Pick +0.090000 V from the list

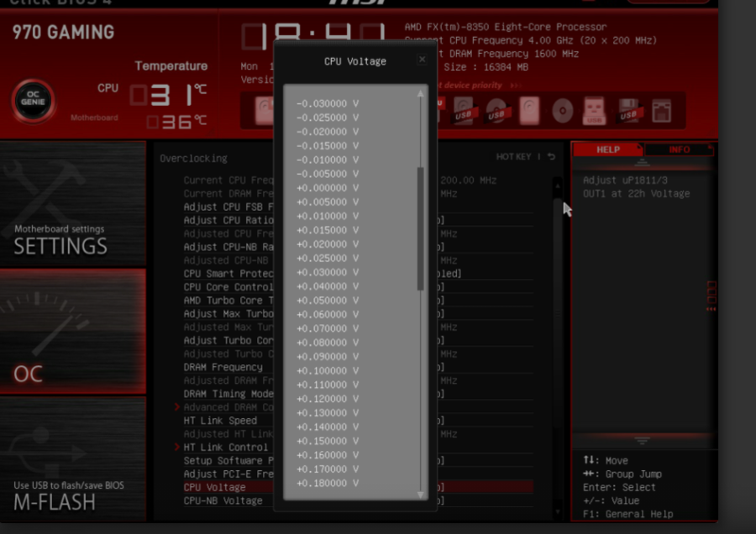[x=328, y=357]
